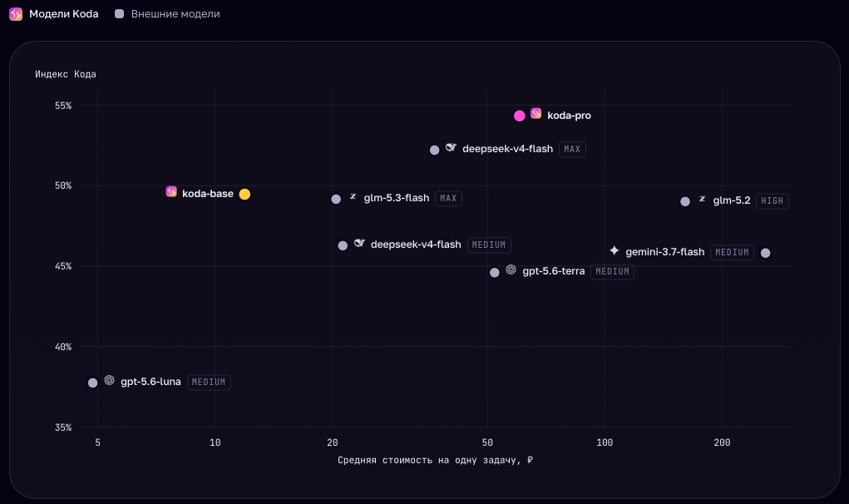Select the deepseek-v4-flash MAX data point
Image resolution: width=849 pixels, height=504 pixels.
click(x=434, y=150)
